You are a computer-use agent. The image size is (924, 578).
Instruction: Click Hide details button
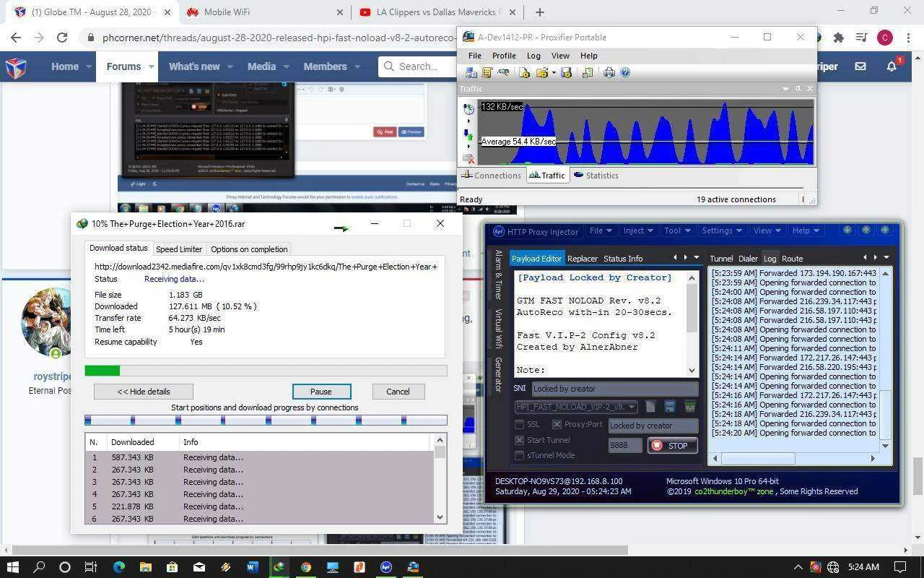coord(144,392)
